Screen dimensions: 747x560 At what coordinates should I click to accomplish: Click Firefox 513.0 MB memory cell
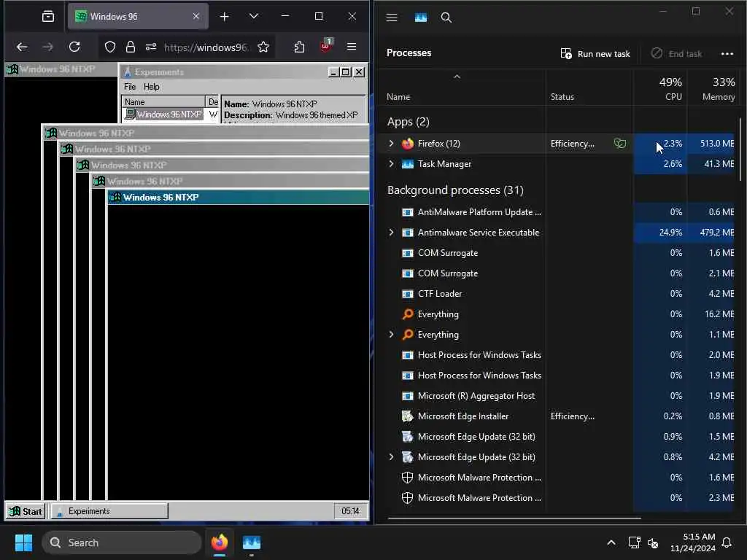click(x=711, y=144)
